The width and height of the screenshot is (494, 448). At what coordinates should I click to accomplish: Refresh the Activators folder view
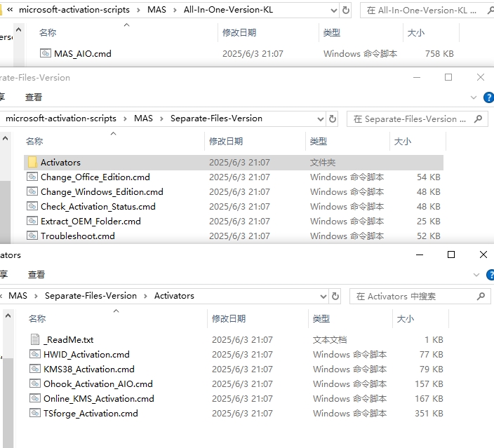(335, 297)
